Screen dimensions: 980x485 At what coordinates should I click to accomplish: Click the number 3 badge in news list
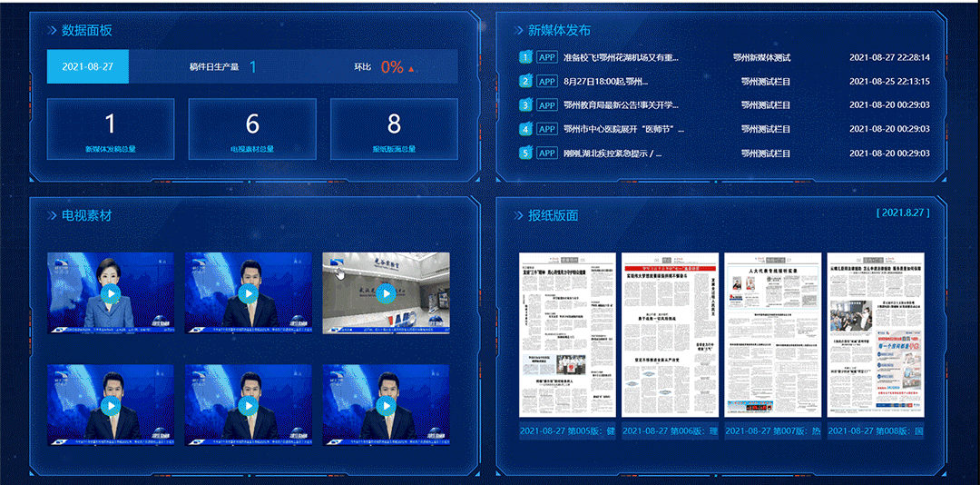525,105
